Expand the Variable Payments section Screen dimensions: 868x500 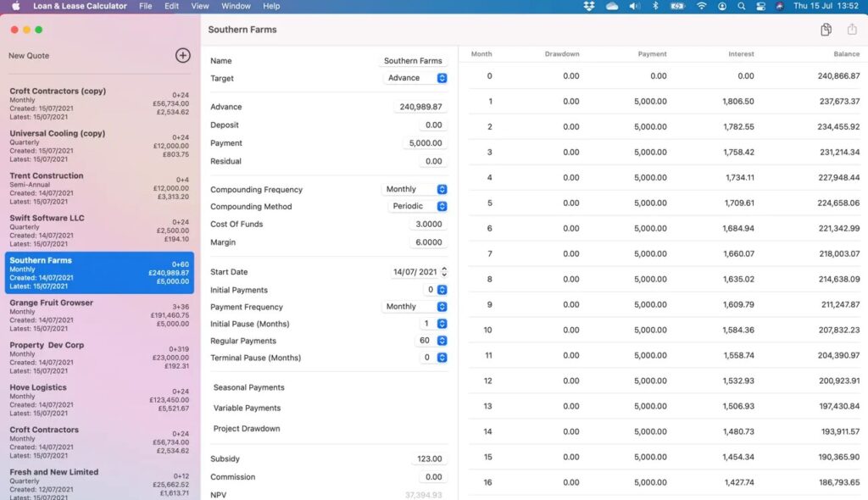(248, 408)
